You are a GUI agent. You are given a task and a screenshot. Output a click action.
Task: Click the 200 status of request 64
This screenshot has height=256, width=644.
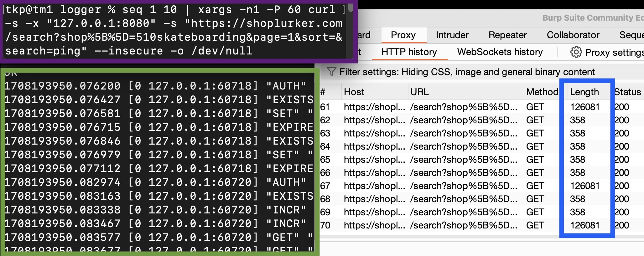[x=622, y=146]
